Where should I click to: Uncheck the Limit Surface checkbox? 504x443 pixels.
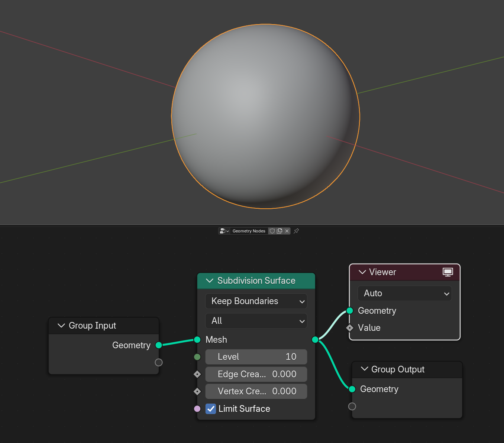211,409
